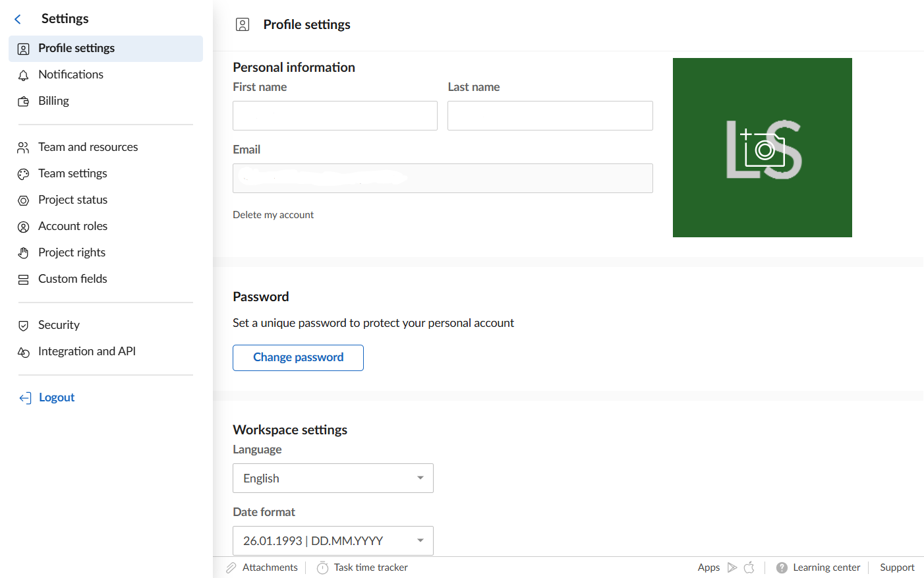Viewport: 924px width, 578px height.
Task: Click the Google Play apps icon
Action: [x=732, y=567]
